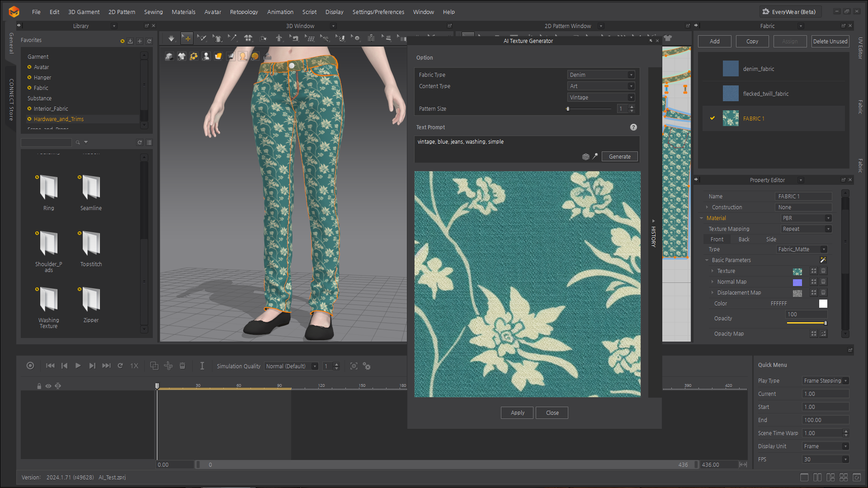
Task: Select the Select/Move tool in 3D toolbar
Action: [187, 38]
